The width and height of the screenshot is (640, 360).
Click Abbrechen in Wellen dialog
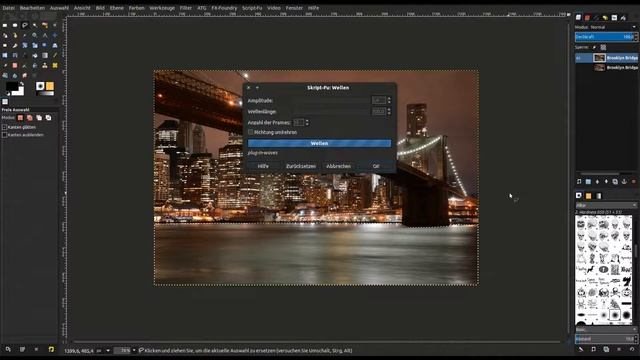[x=338, y=166]
